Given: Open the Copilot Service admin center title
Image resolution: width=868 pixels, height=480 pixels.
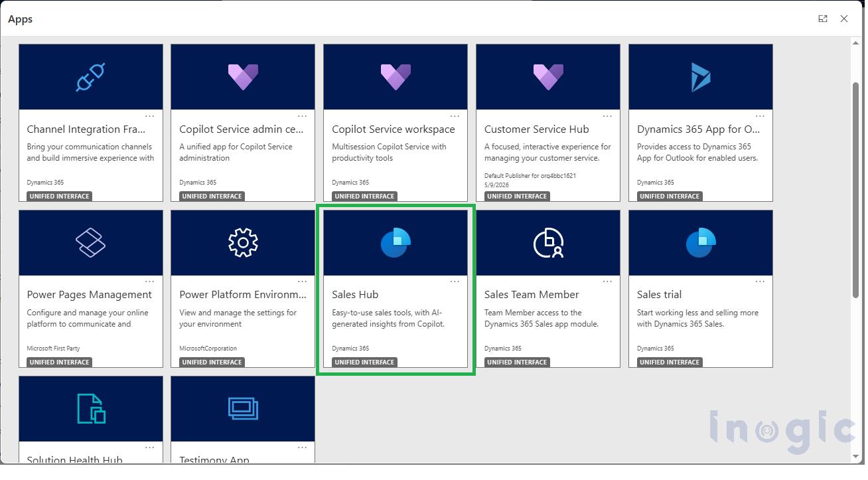Looking at the screenshot, I should tap(242, 129).
